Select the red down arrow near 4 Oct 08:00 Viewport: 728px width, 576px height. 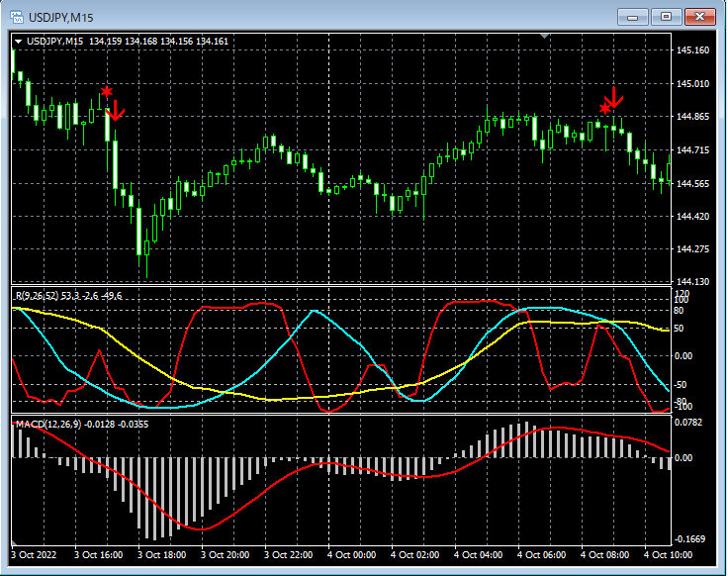click(614, 98)
